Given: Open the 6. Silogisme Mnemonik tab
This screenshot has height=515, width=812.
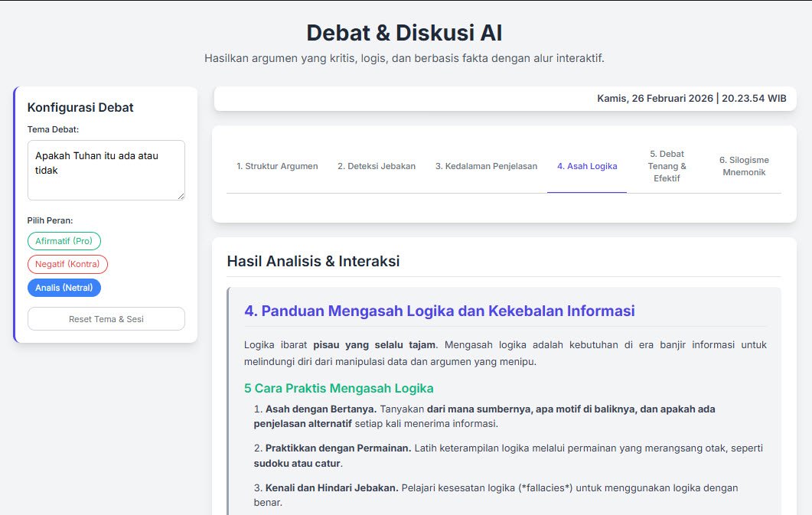Looking at the screenshot, I should click(x=744, y=166).
